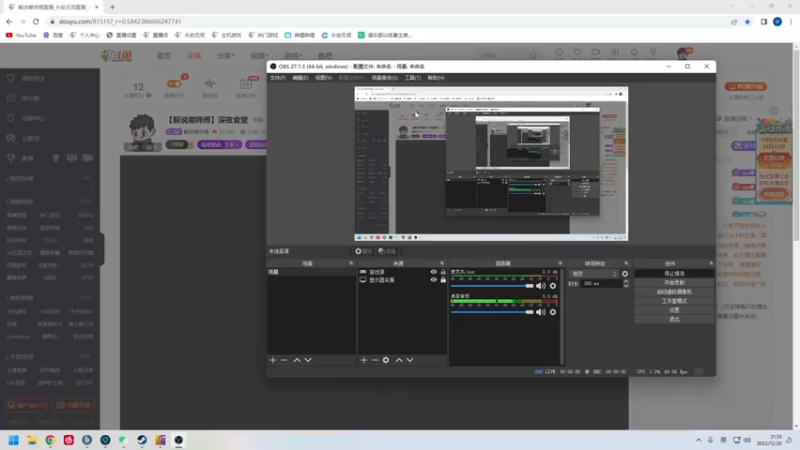Adjust the 桌面音频 volume slider
This screenshot has width=800, height=450.
(x=492, y=312)
